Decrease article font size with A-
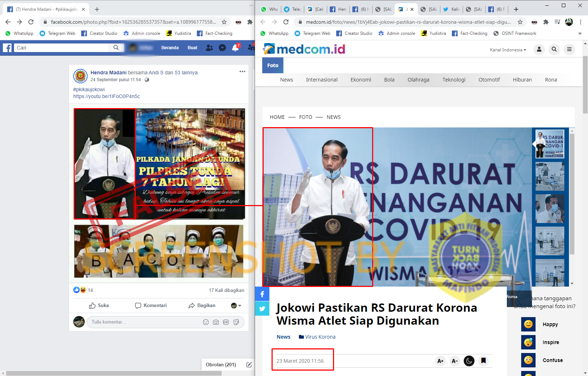 (455, 361)
